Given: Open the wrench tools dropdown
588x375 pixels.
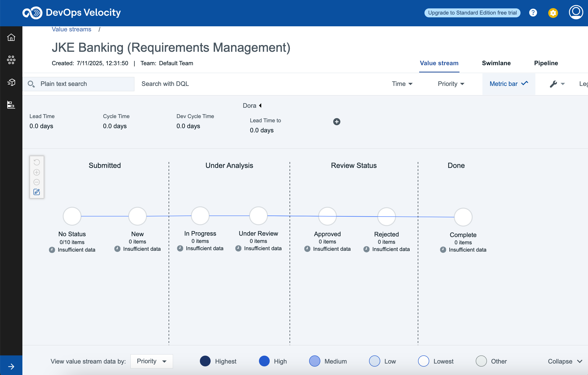Looking at the screenshot, I should click(557, 84).
